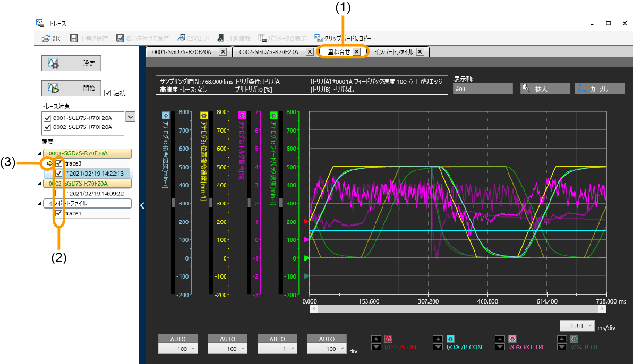The image size is (633, 364).
Task: Click the horizontal scrollbar below the graph
Action: pos(458,308)
